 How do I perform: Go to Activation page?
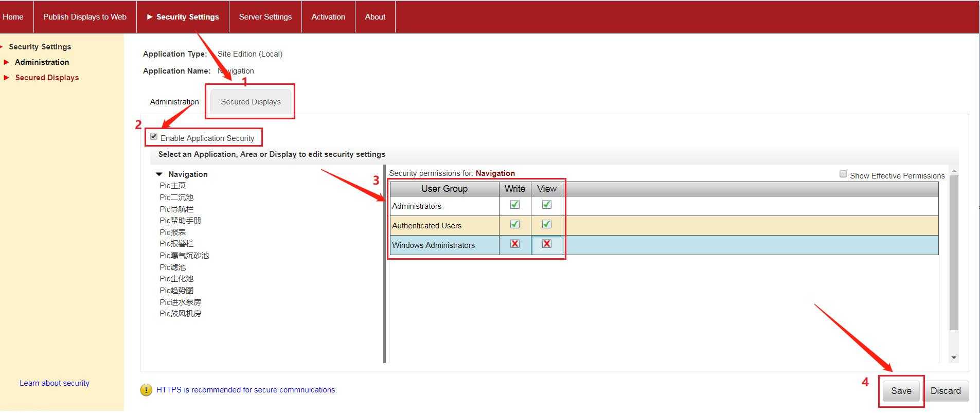point(328,17)
